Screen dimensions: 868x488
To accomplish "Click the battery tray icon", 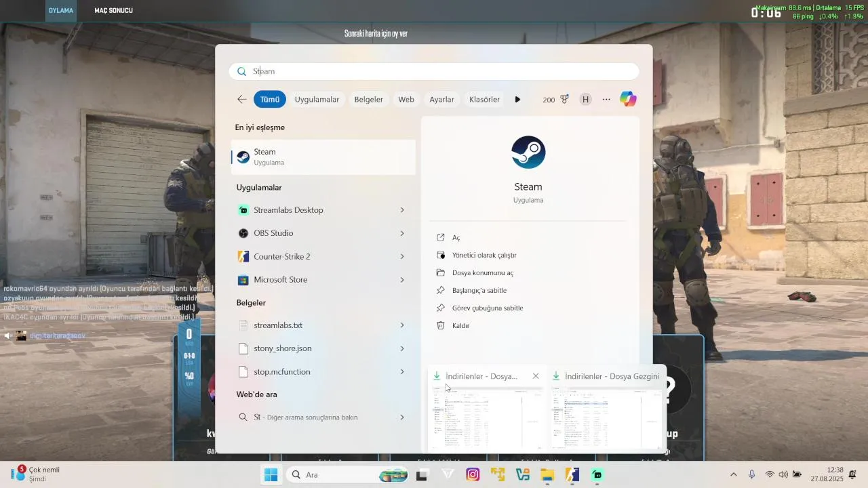I will 797,474.
